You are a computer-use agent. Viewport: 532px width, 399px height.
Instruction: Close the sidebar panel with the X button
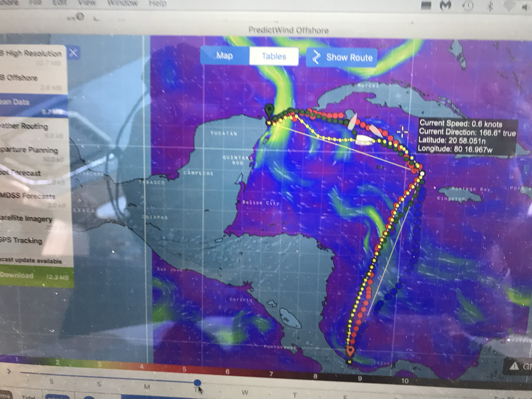click(73, 53)
